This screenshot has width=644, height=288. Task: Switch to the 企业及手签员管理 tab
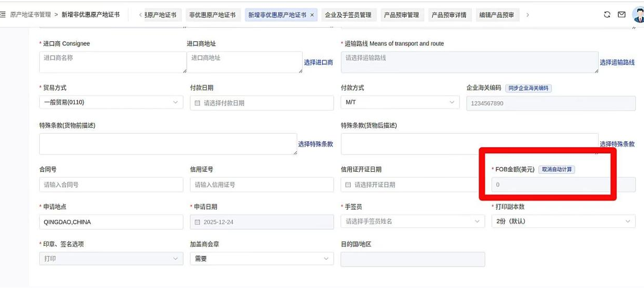pyautogui.click(x=348, y=15)
